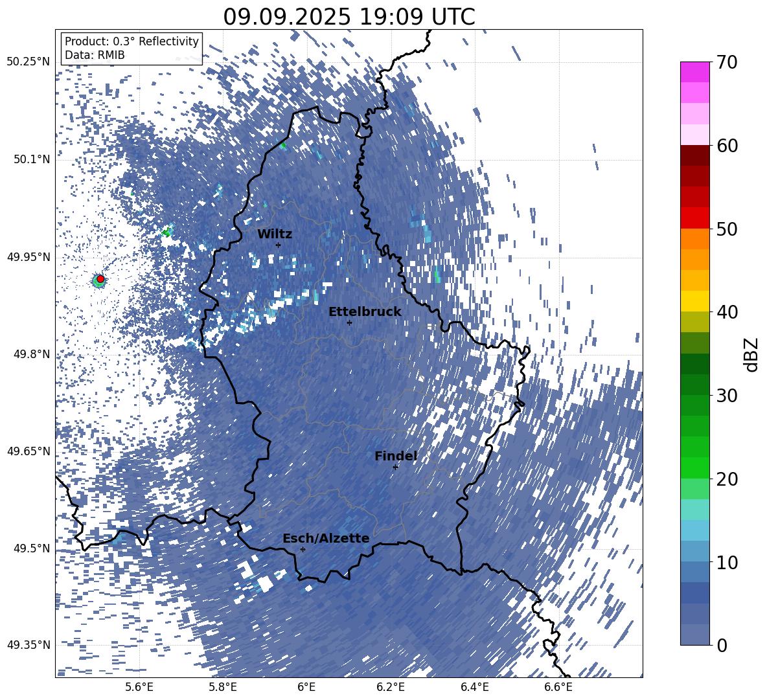This screenshot has height=700, width=767.
Task: Click the Findel station label
Action: point(396,456)
